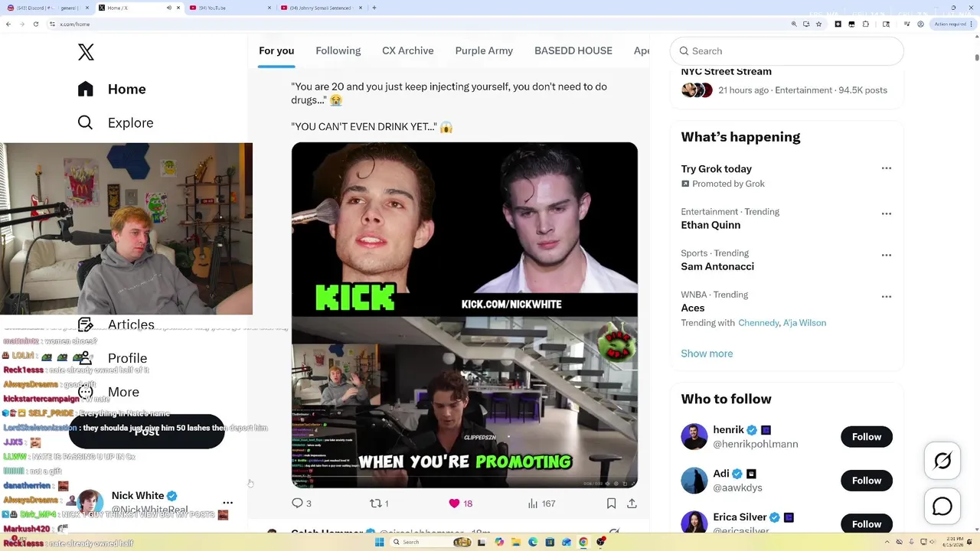Click the Action required Chrome button
The image size is (980, 551).
(x=952, y=24)
